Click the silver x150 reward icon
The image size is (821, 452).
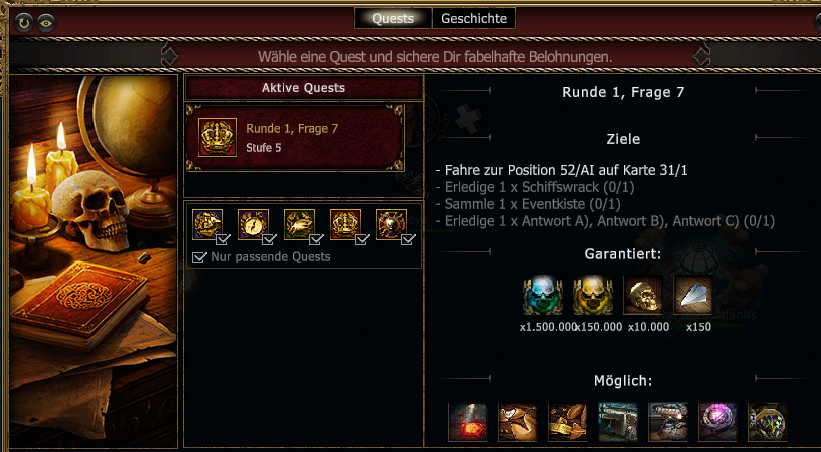[x=693, y=295]
